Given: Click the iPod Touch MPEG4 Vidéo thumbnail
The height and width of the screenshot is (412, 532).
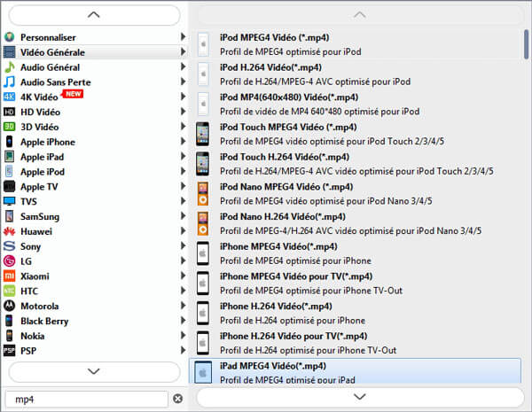Looking at the screenshot, I should click(x=202, y=135).
